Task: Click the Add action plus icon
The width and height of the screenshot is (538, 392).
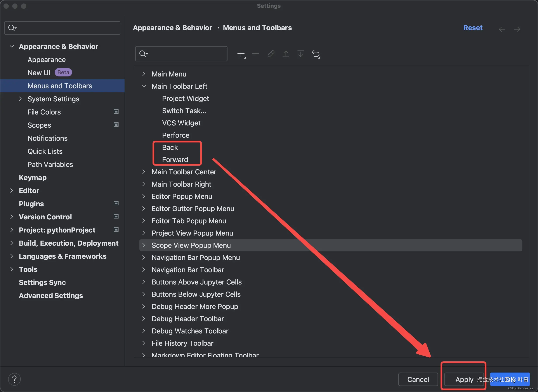Action: point(241,54)
